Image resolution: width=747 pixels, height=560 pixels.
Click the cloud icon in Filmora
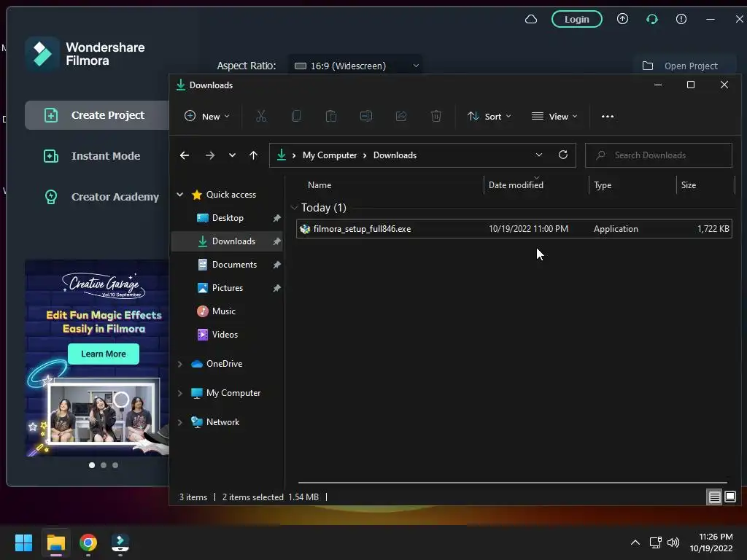pos(531,19)
